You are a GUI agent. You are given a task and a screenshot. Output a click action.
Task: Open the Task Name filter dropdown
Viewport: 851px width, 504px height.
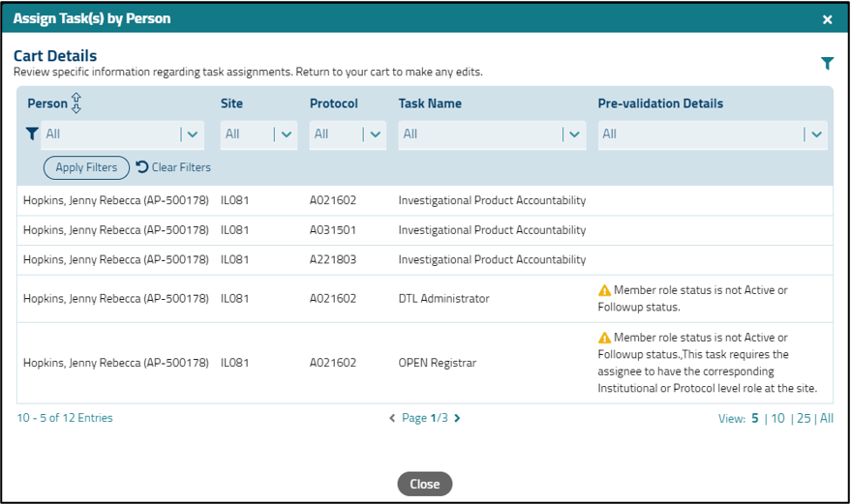(574, 134)
